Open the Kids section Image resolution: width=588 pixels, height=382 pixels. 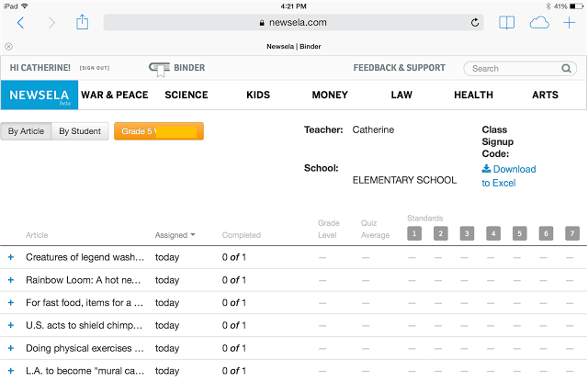(258, 95)
